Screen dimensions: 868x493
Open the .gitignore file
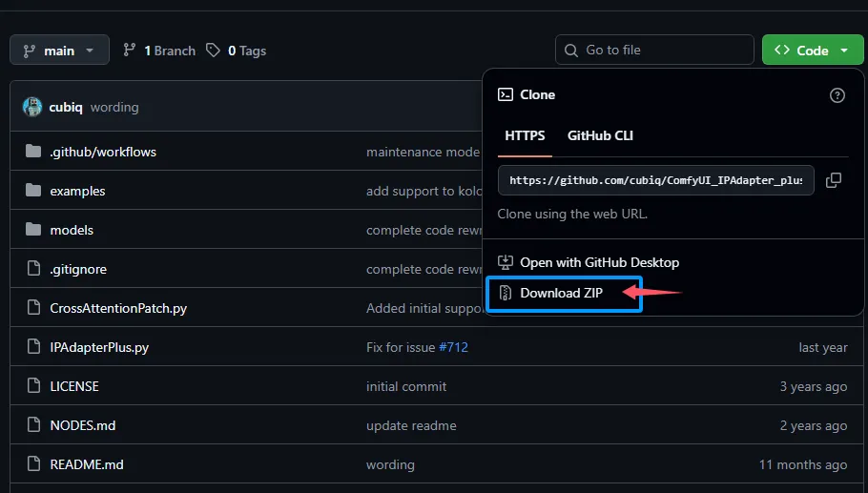pyautogui.click(x=78, y=269)
